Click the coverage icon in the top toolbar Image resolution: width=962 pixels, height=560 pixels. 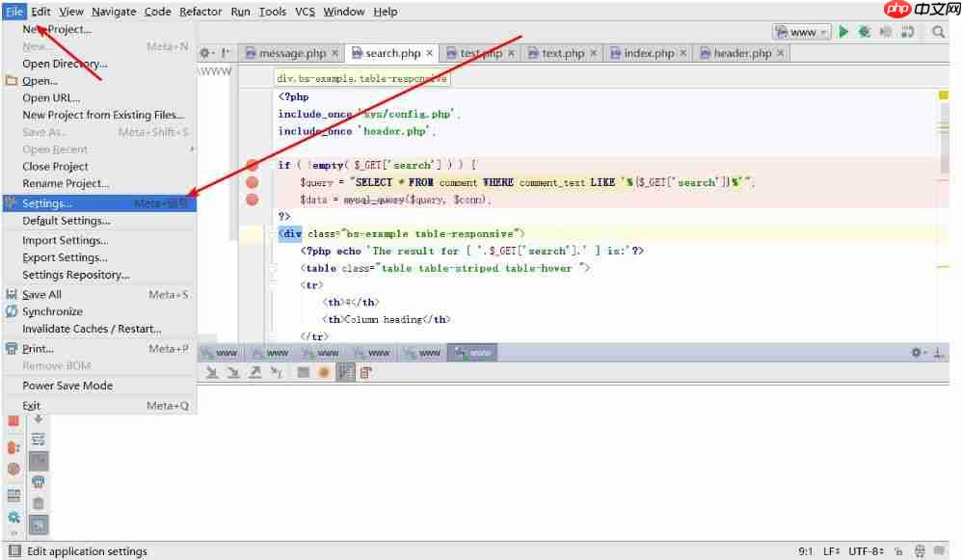click(x=907, y=32)
